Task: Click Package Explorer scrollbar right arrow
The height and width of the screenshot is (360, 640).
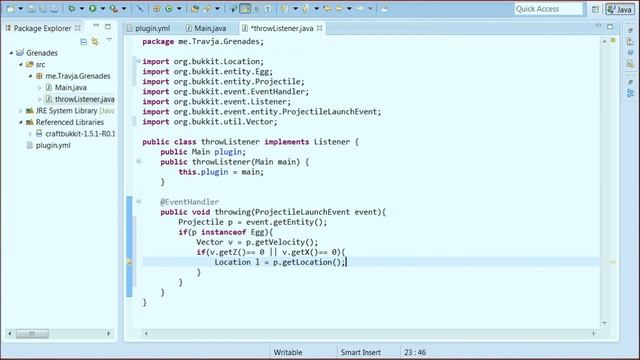Action: pyautogui.click(x=108, y=333)
